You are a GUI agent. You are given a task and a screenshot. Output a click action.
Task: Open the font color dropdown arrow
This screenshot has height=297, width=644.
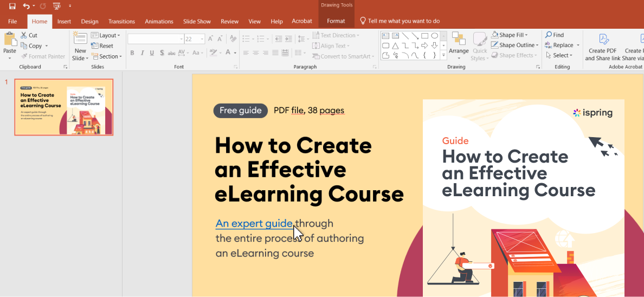(x=235, y=53)
